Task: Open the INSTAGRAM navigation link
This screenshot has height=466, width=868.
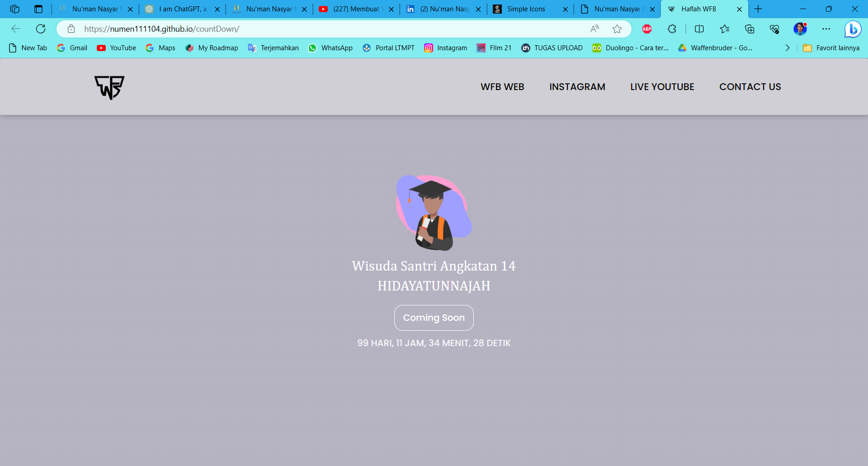Action: [x=577, y=87]
